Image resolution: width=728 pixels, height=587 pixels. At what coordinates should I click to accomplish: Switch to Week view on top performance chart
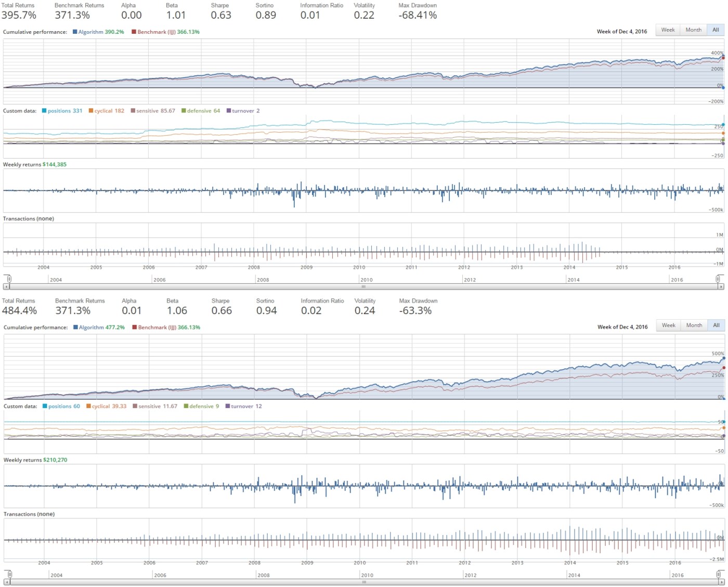(x=668, y=30)
